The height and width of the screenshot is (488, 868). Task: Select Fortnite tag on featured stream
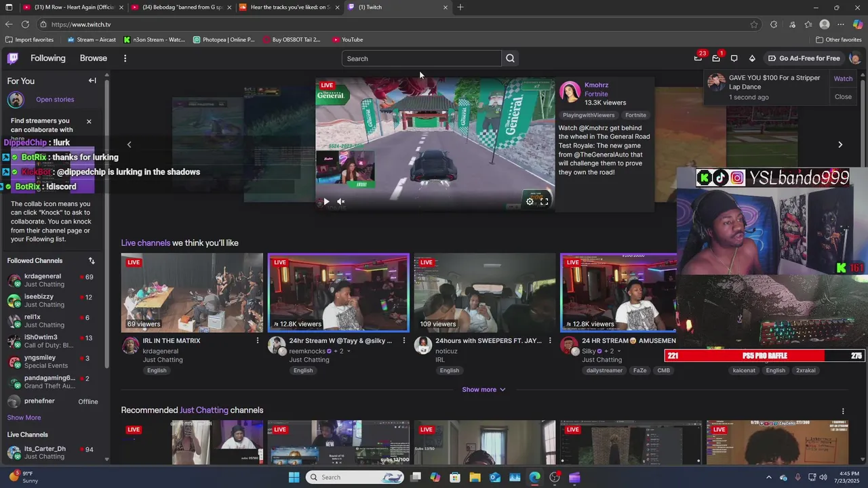pos(635,115)
